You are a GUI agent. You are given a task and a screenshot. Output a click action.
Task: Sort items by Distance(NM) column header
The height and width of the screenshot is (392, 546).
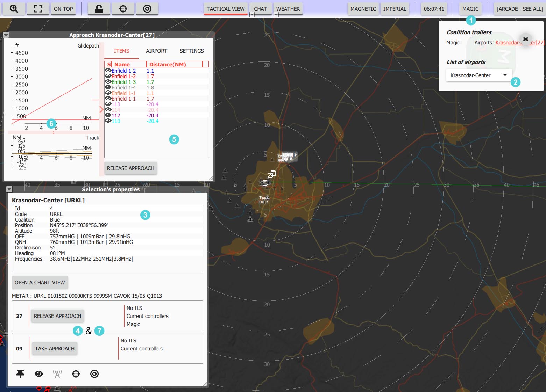(x=175, y=64)
